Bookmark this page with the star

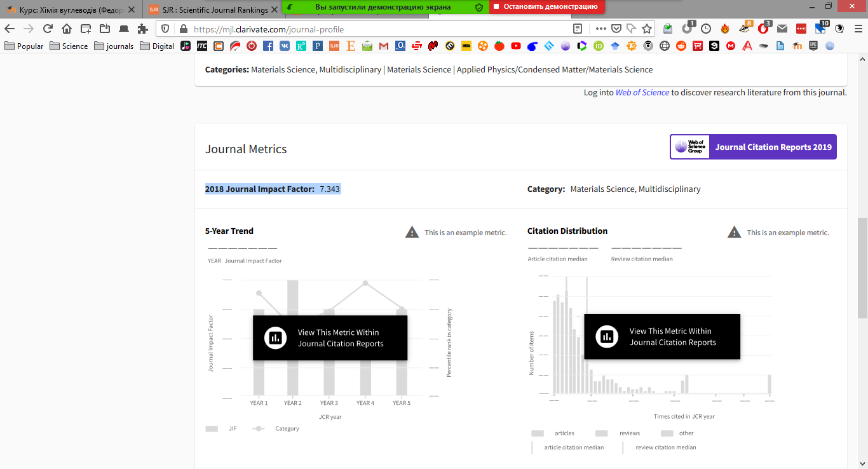(x=647, y=29)
